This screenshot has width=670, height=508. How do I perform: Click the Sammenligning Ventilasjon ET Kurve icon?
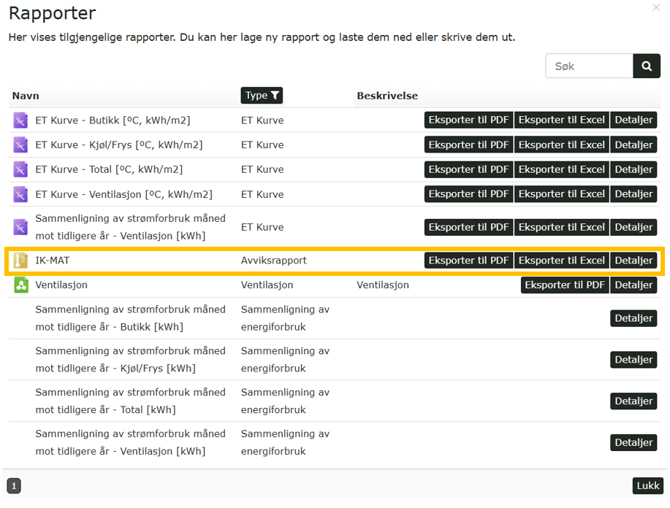click(x=20, y=227)
